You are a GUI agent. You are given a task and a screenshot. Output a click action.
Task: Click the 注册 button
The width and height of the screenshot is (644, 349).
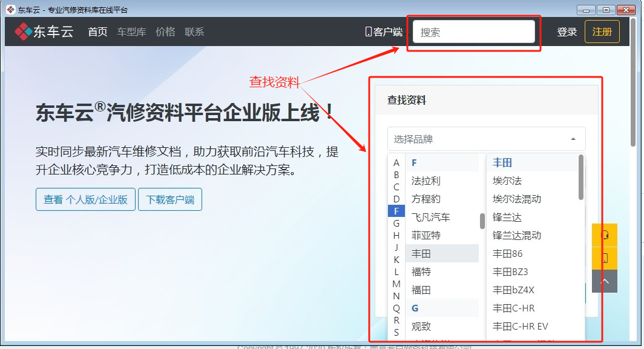[602, 32]
